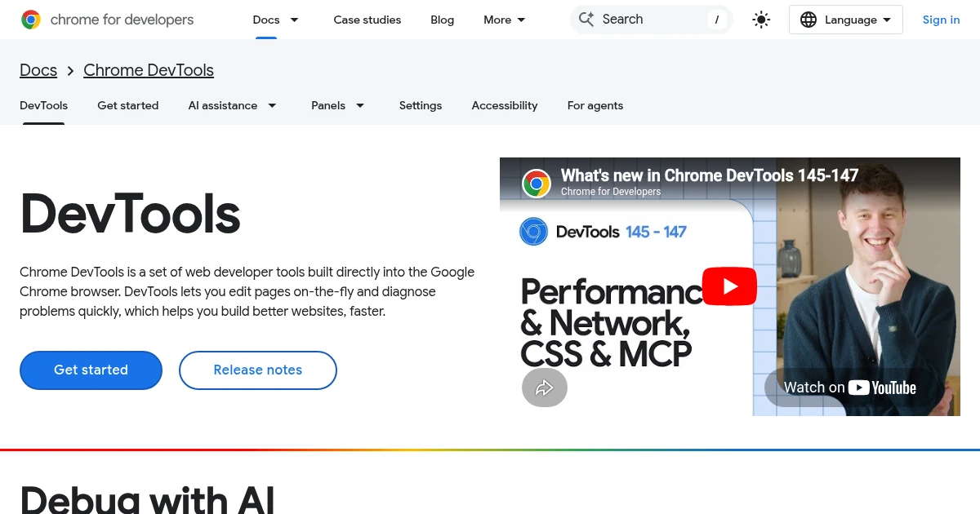Click the blue Get started button
980x514 pixels.
tap(91, 370)
